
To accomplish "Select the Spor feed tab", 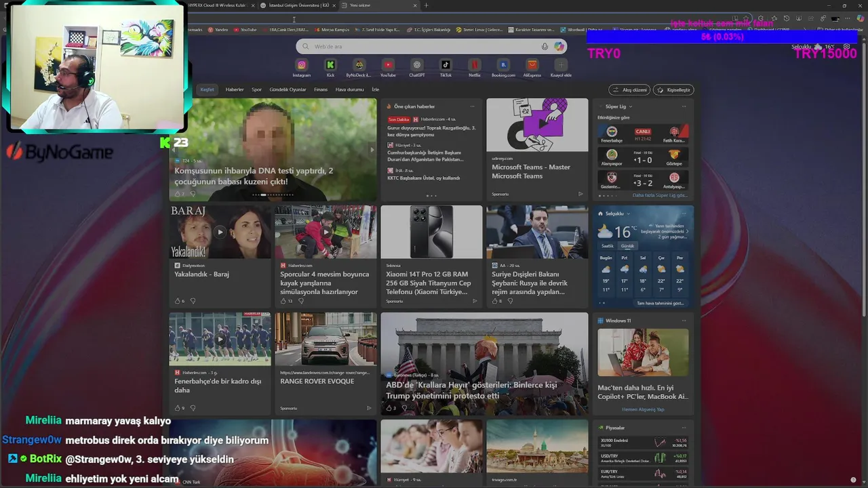I will (x=256, y=89).
